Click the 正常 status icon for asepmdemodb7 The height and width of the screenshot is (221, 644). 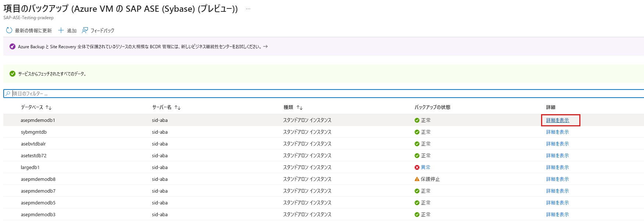click(417, 191)
